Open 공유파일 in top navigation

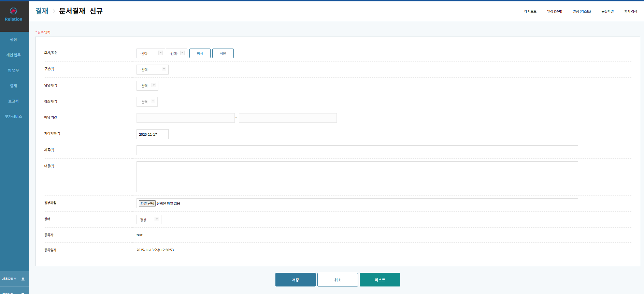click(x=607, y=11)
